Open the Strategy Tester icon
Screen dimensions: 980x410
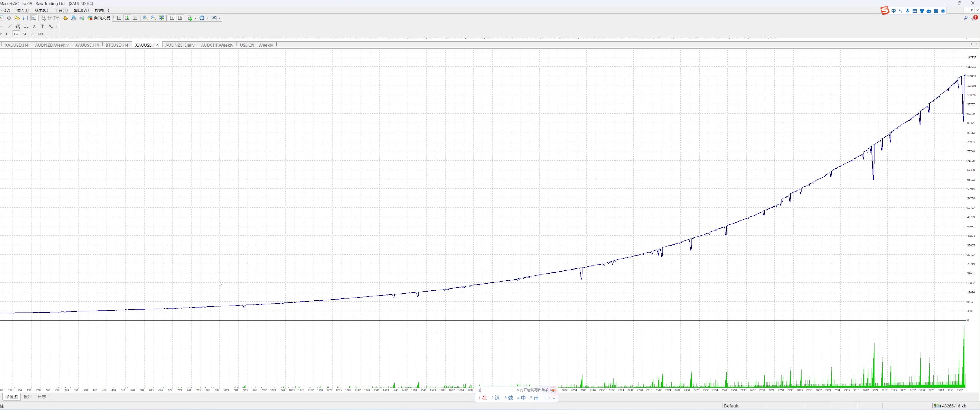(x=34, y=18)
